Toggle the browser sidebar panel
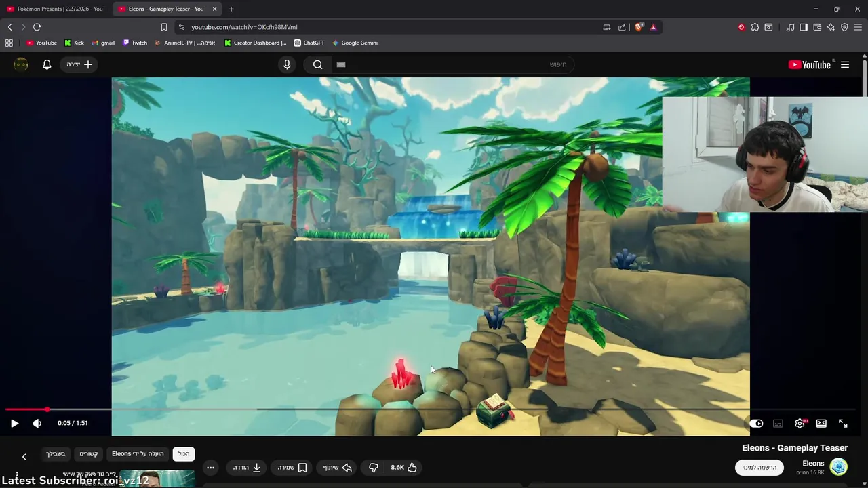 (x=804, y=27)
